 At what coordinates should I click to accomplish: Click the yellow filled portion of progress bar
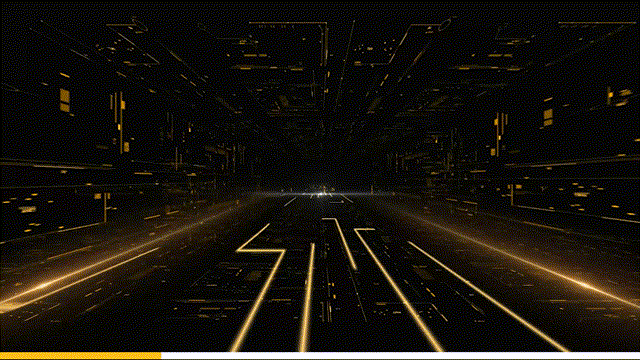coord(80,356)
